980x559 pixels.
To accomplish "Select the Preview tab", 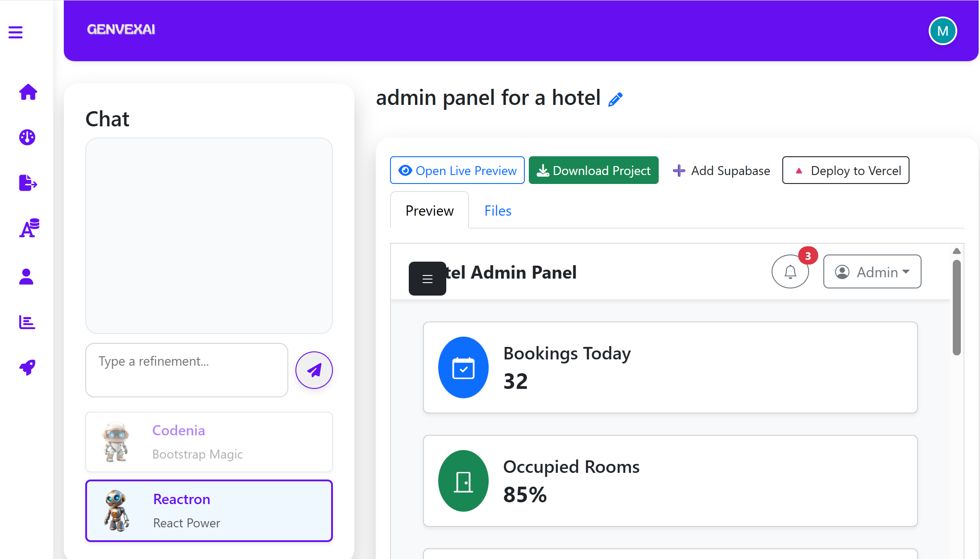I will (x=429, y=211).
